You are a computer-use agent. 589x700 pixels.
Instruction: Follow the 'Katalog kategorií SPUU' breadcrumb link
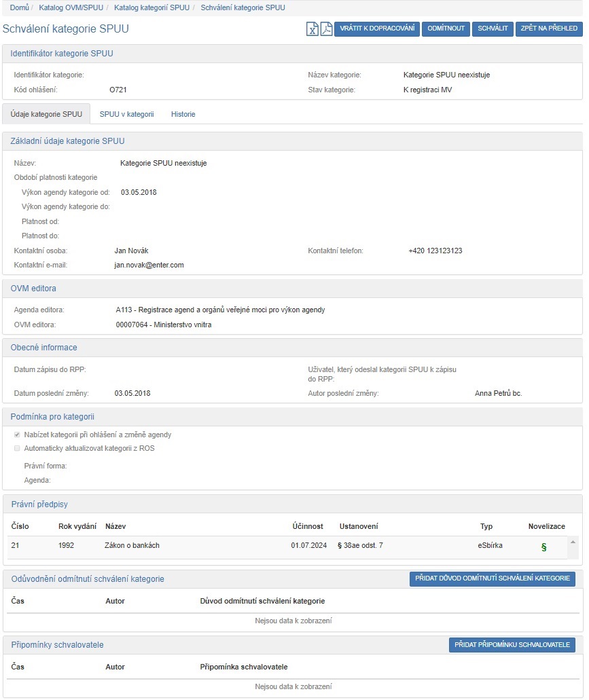pos(151,8)
